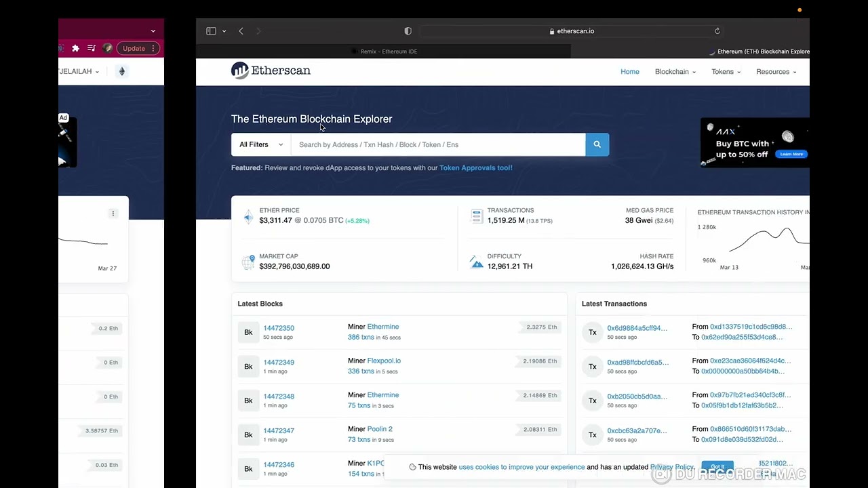Click the 2.3275 Eth reward badge
Viewport: 868px width, 488px height.
(x=541, y=327)
